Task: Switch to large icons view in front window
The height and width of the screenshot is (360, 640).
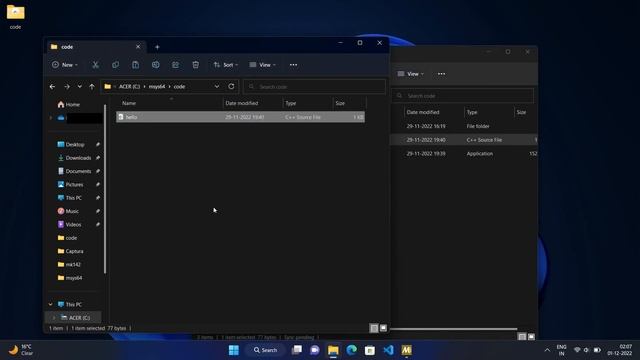Action: click(383, 328)
